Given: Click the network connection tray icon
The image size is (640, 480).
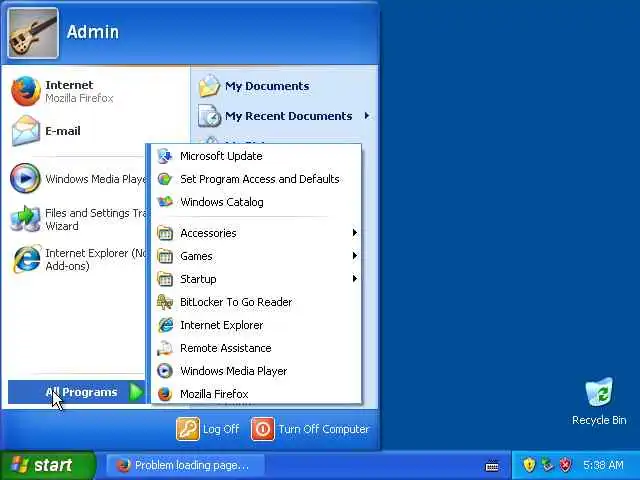Looking at the screenshot, I should [547, 464].
